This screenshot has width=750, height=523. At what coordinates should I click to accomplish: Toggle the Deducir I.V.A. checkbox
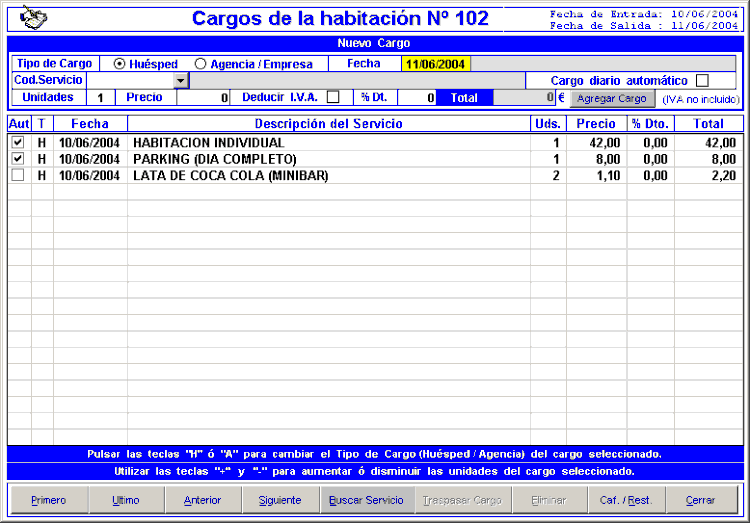click(x=333, y=97)
